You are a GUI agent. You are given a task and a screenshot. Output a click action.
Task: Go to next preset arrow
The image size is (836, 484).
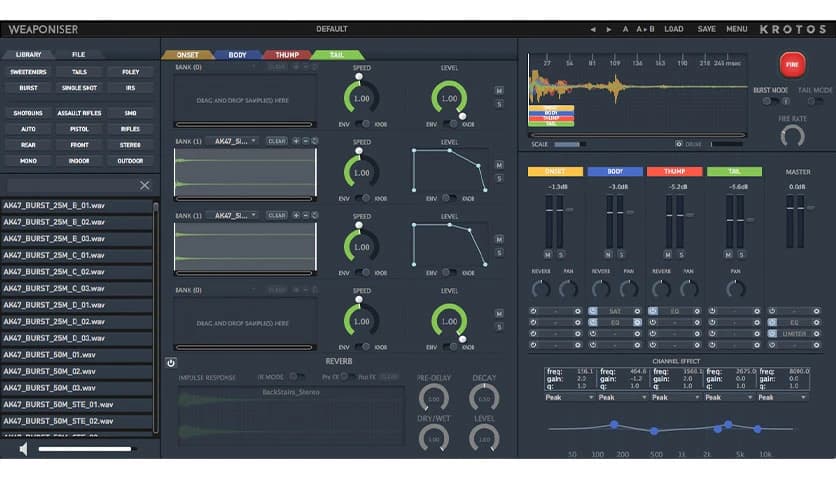[x=609, y=29]
